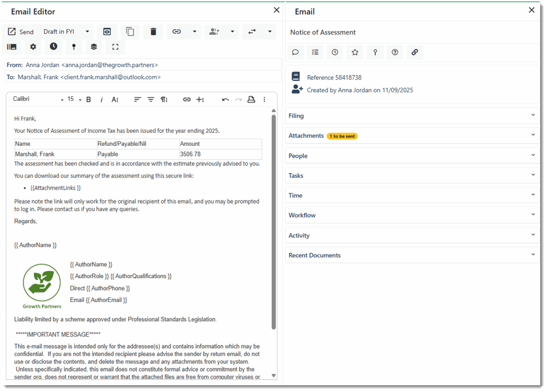The width and height of the screenshot is (547, 392).
Task: Toggle bold formatting
Action: point(88,100)
